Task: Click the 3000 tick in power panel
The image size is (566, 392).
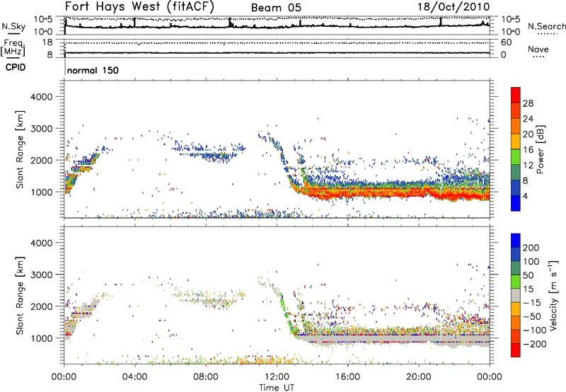Action: (41, 129)
